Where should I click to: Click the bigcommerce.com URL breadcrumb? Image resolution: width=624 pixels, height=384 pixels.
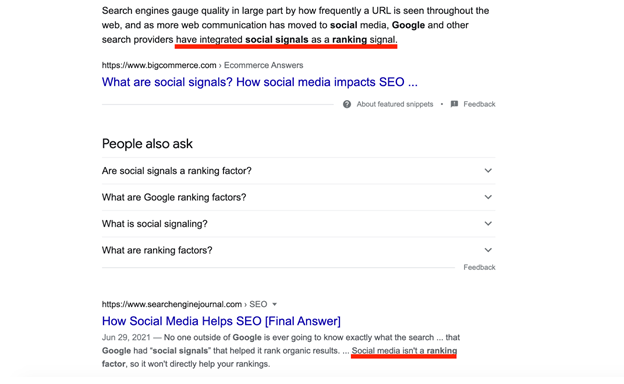202,65
